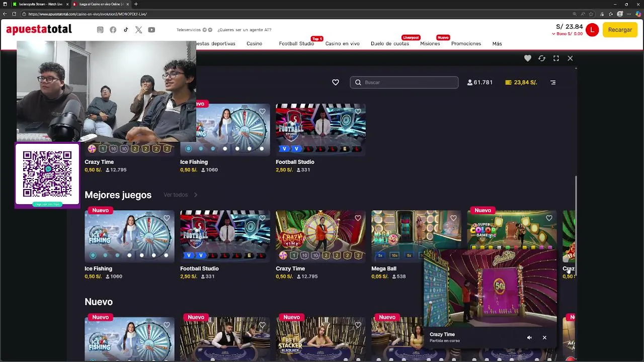Click the game refresh icon

pyautogui.click(x=542, y=58)
